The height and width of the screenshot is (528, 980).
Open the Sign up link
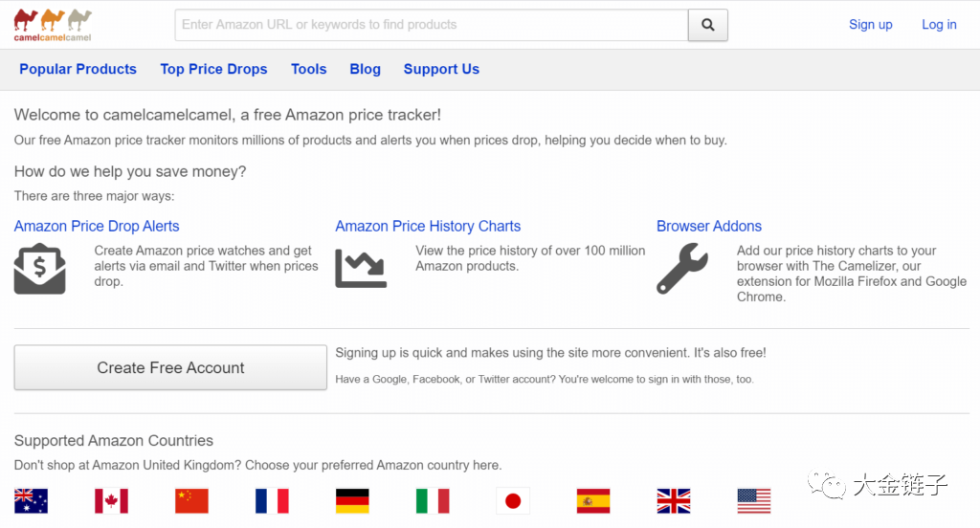click(x=870, y=25)
